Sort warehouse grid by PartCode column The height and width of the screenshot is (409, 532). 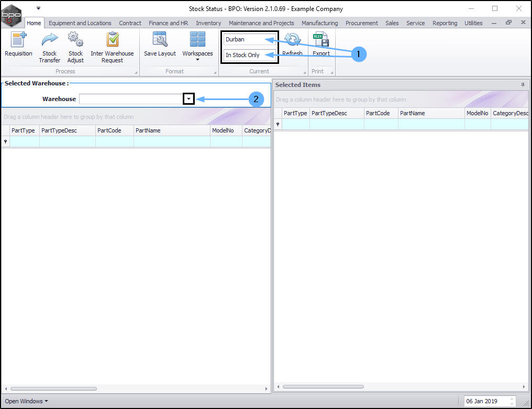point(115,130)
